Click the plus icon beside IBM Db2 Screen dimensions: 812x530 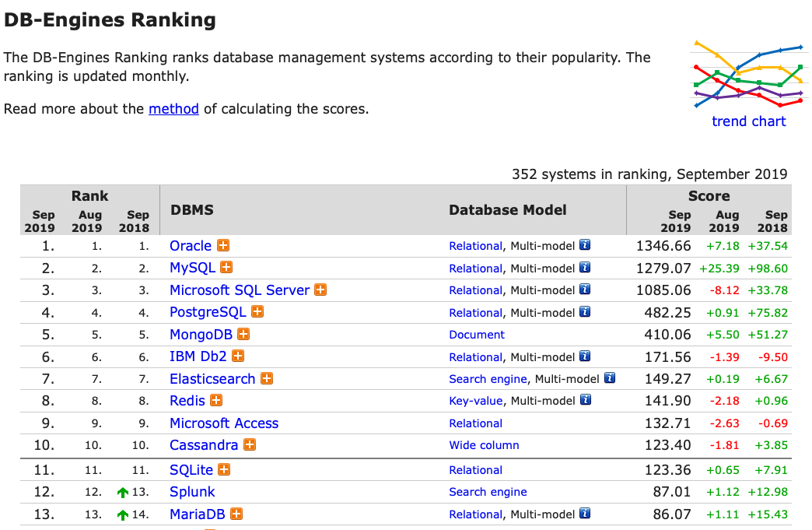[238, 356]
